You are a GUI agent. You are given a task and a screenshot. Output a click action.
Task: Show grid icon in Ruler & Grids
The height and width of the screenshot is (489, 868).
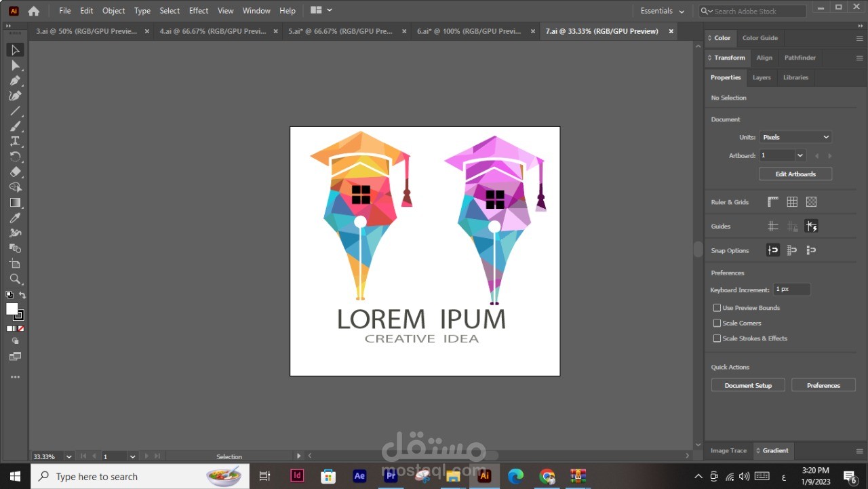click(x=792, y=202)
